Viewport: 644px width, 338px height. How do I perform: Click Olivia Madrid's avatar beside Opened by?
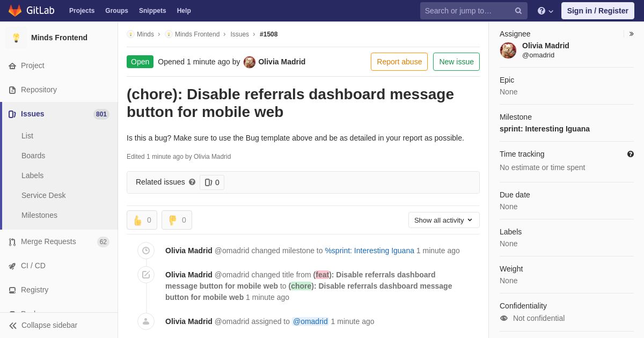[x=250, y=62]
